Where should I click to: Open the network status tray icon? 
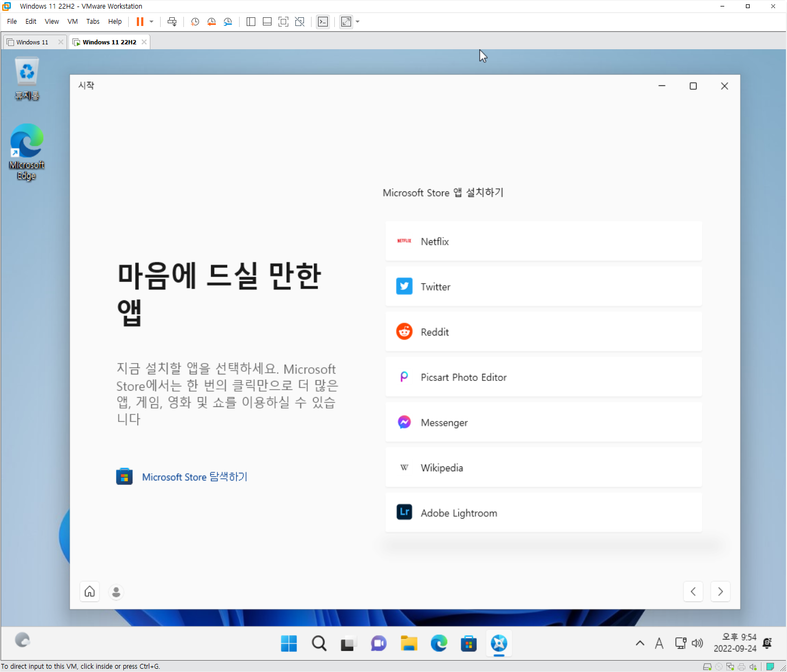click(680, 643)
